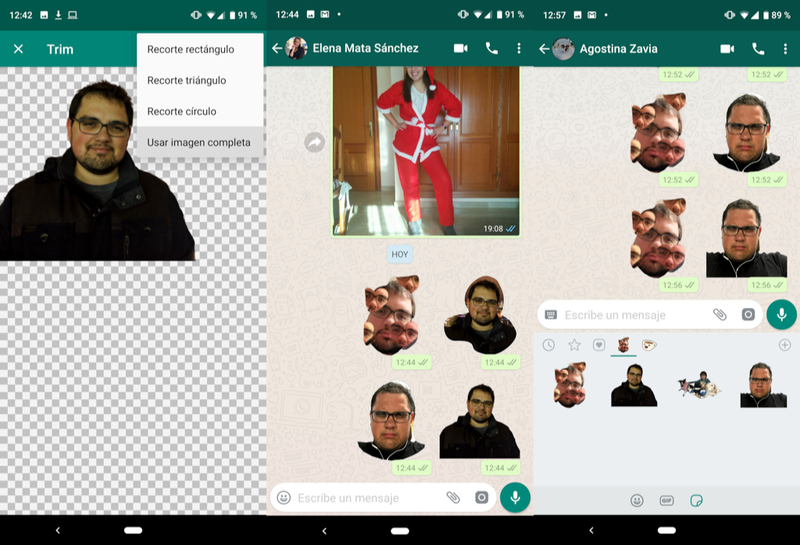Tap 12:56 collage sticker in Agostina's chat
The width and height of the screenshot is (800, 545).
tap(659, 239)
